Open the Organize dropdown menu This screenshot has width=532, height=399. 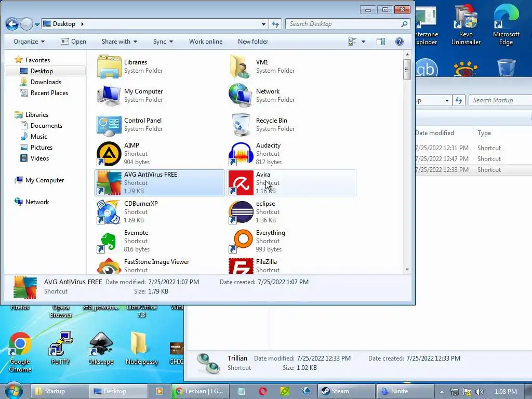point(29,42)
